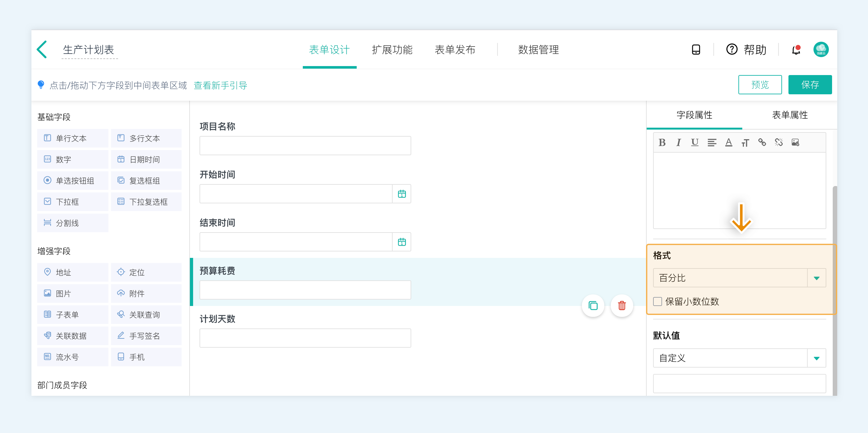
Task: Switch to the 表单属性 tab
Action: click(789, 115)
